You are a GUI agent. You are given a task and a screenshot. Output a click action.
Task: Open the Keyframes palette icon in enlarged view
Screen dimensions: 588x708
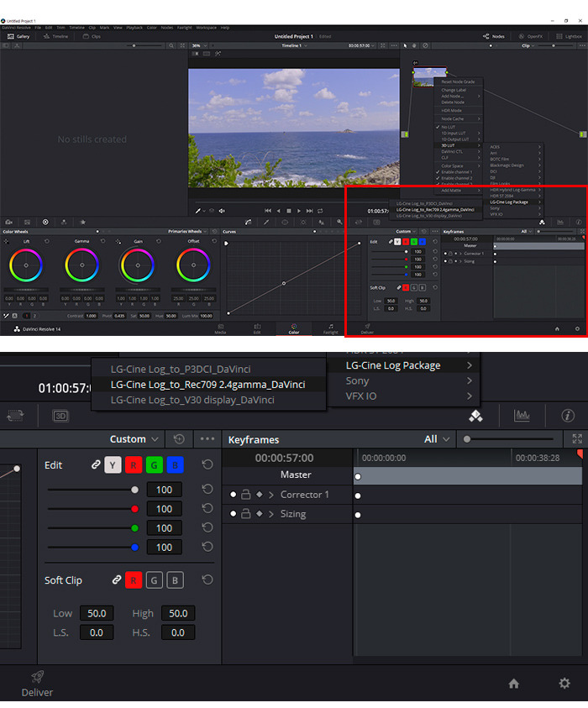pos(475,416)
